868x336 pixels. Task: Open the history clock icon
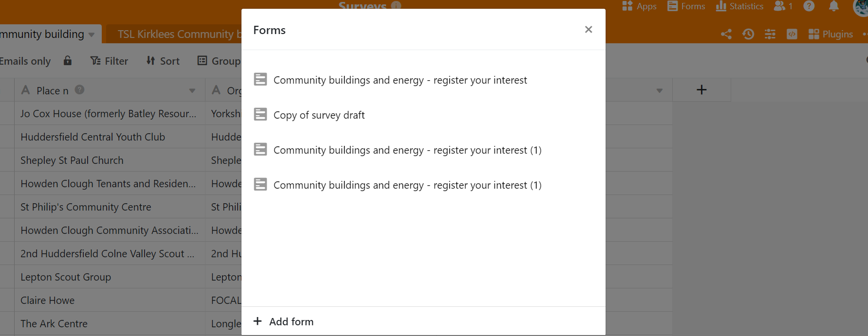748,34
